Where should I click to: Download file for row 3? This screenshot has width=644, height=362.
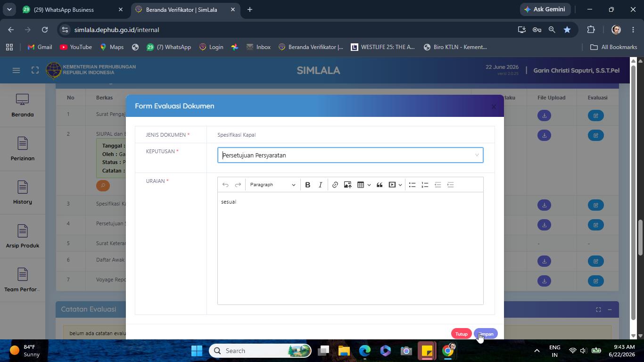544,205
